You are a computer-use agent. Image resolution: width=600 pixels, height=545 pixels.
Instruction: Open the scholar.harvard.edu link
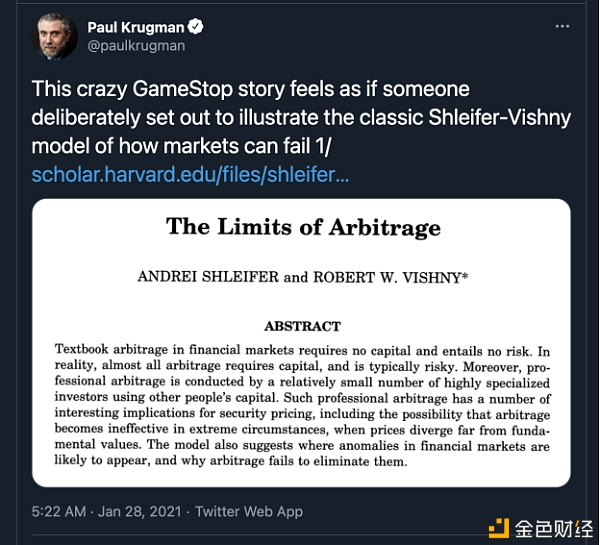[190, 174]
